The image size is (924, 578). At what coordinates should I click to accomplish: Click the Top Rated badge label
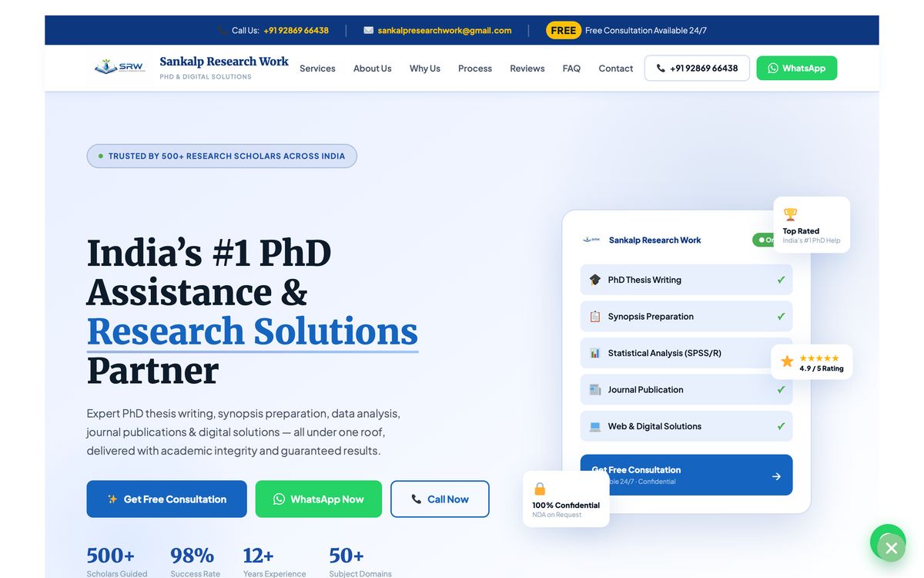coord(801,231)
